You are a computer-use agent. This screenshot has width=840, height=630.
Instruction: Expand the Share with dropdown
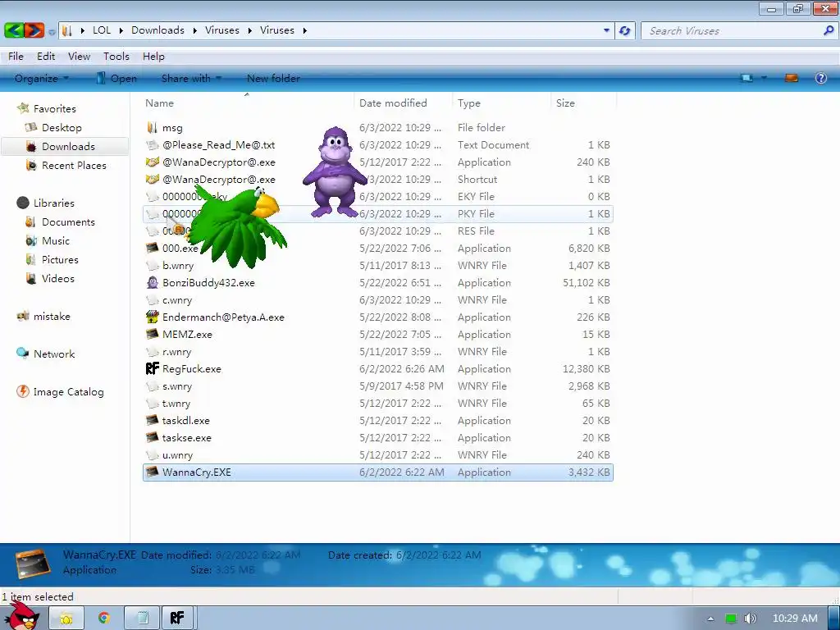pos(218,78)
